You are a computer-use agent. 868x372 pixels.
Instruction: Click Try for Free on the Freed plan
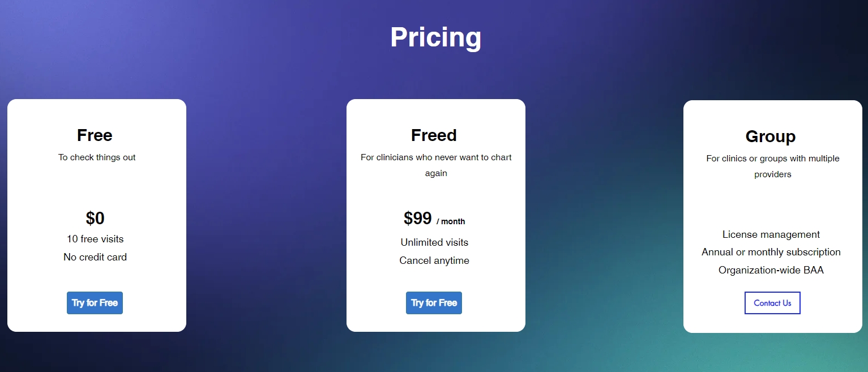(434, 302)
